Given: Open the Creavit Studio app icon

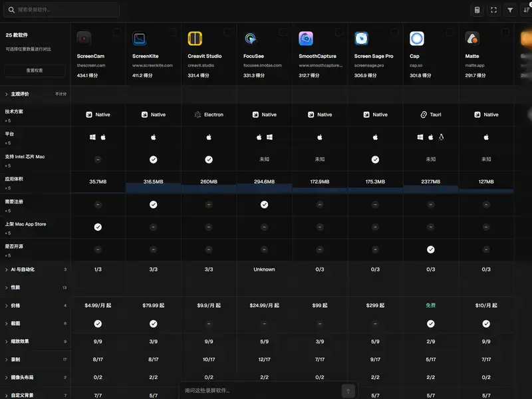Looking at the screenshot, I should pyautogui.click(x=195, y=39).
